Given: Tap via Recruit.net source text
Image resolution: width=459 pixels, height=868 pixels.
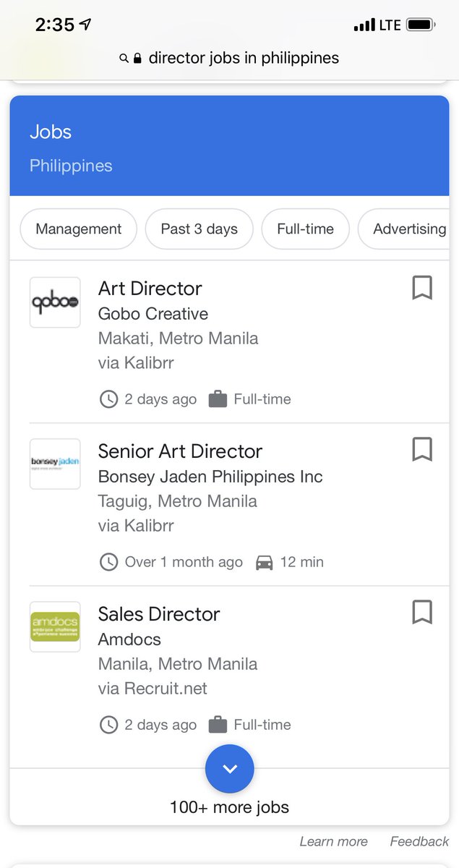Looking at the screenshot, I should tap(153, 689).
